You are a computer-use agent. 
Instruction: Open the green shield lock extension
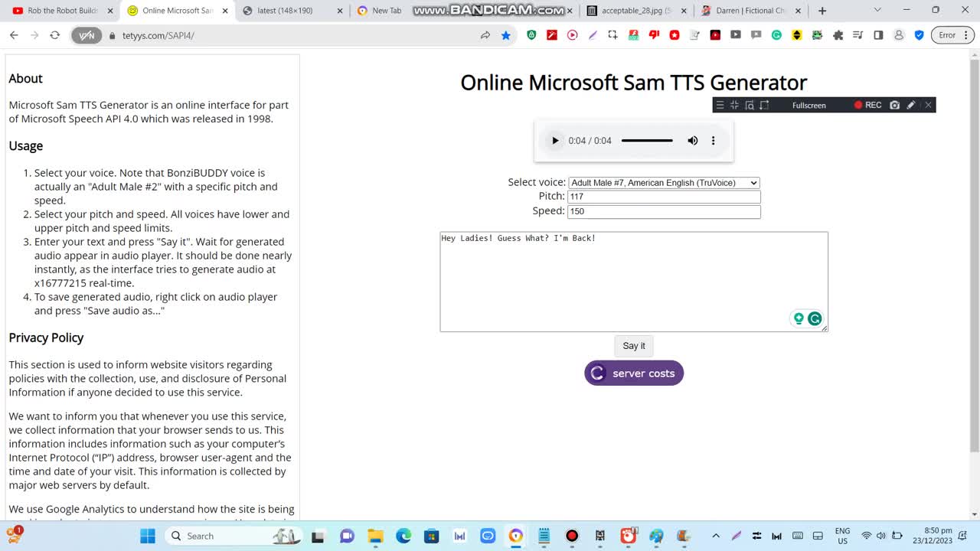coord(531,35)
